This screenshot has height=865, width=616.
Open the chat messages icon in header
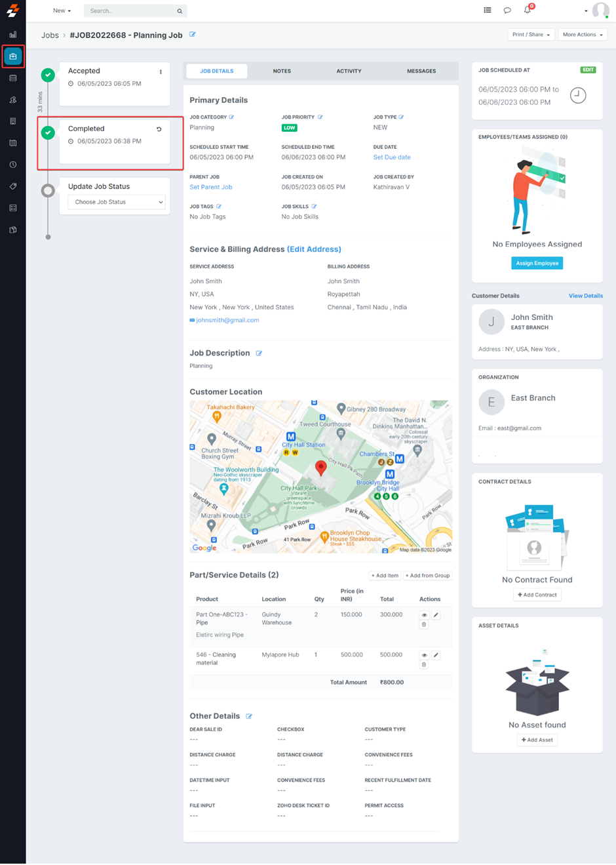[507, 10]
